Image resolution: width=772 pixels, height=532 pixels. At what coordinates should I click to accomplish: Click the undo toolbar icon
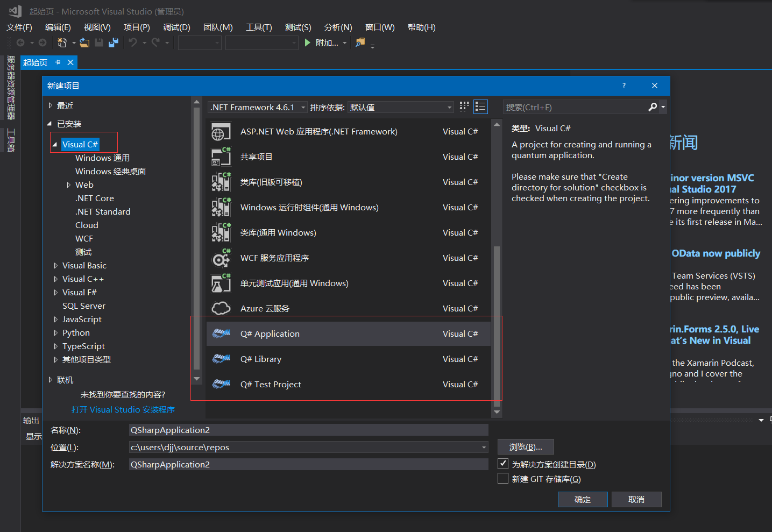(x=133, y=42)
